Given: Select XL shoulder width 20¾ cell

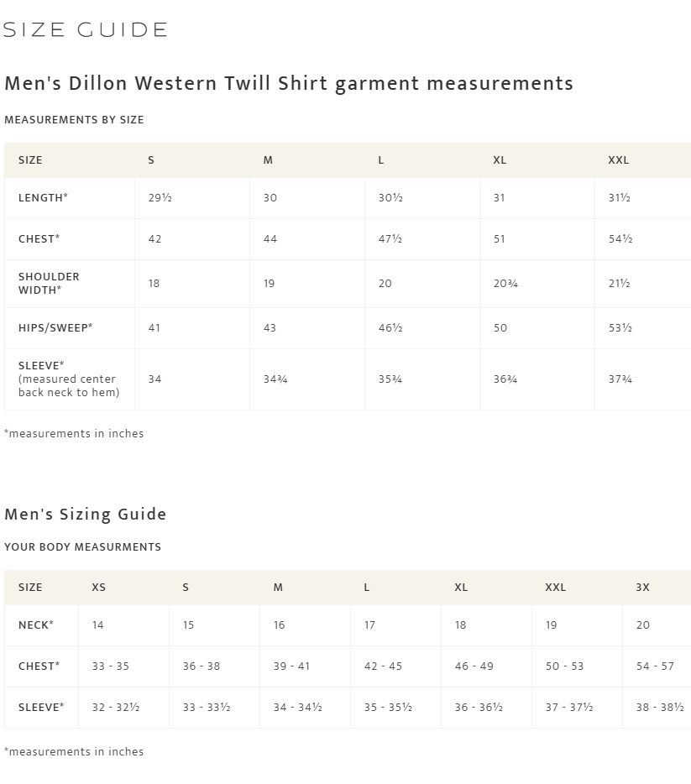Looking at the screenshot, I should tap(505, 283).
